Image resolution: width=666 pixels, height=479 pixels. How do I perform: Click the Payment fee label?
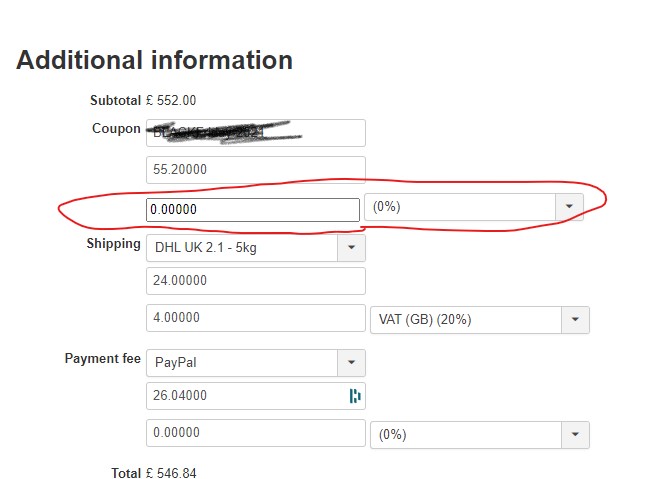(103, 359)
